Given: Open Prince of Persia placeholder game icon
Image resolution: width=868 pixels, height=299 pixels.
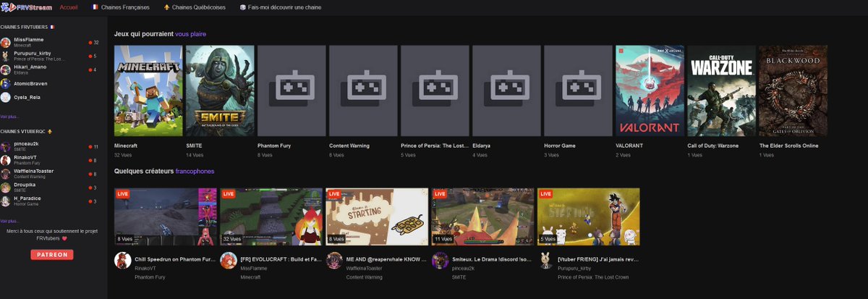Looking at the screenshot, I should point(435,90).
